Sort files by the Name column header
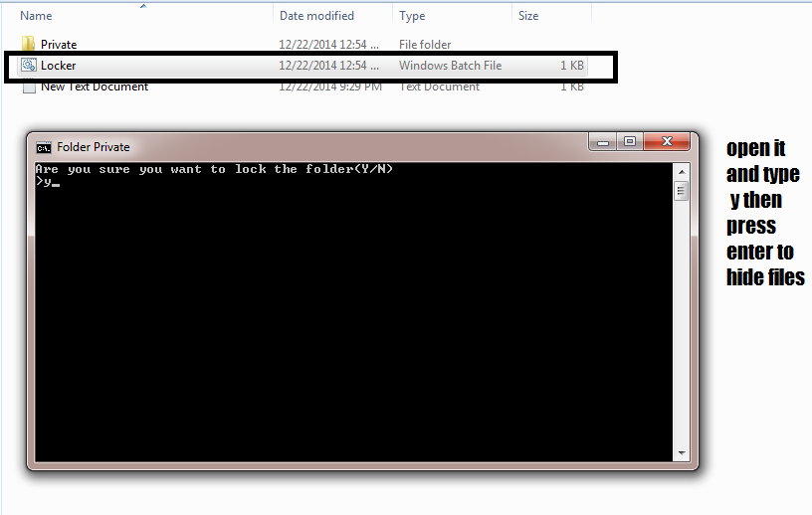Screen dimensions: 812x515 coord(36,16)
